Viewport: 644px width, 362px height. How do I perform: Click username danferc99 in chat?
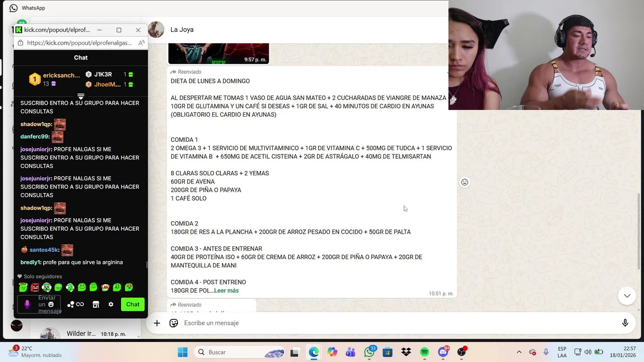click(x=35, y=137)
